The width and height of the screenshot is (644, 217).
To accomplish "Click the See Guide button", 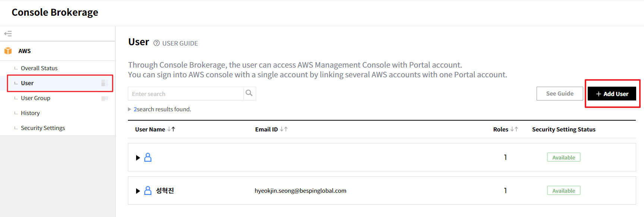I will [559, 94].
